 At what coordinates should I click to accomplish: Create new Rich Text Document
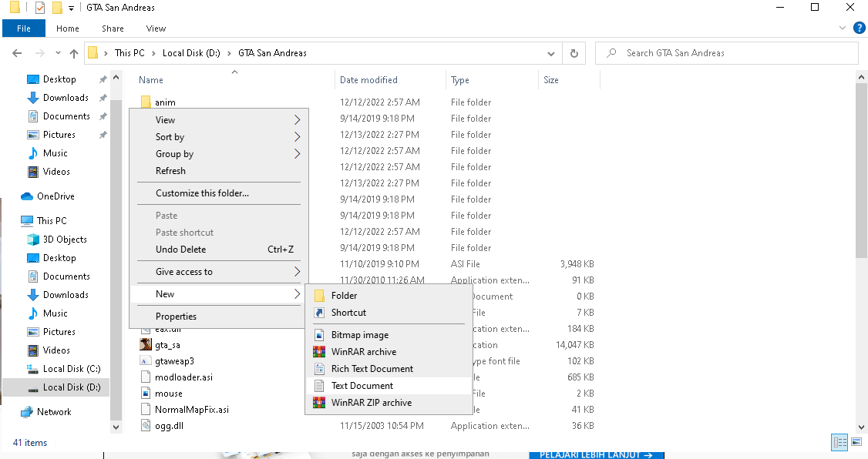click(x=389, y=369)
